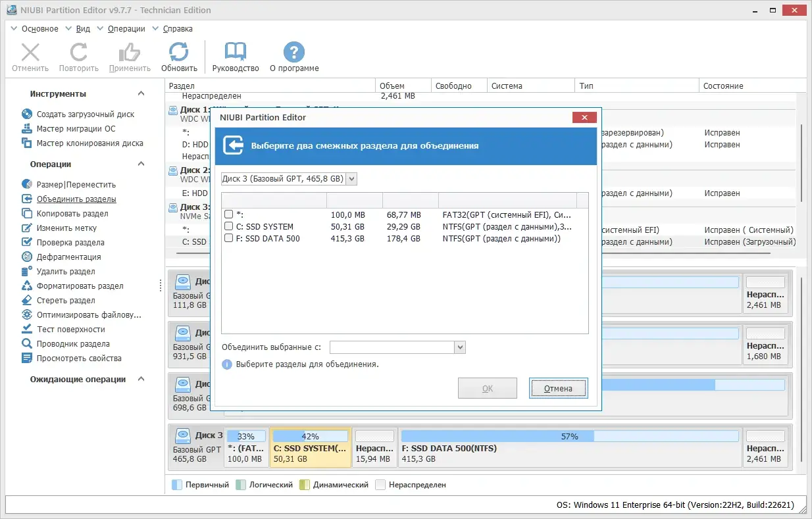
Task: Sort by Свободно column header
Action: pos(459,86)
